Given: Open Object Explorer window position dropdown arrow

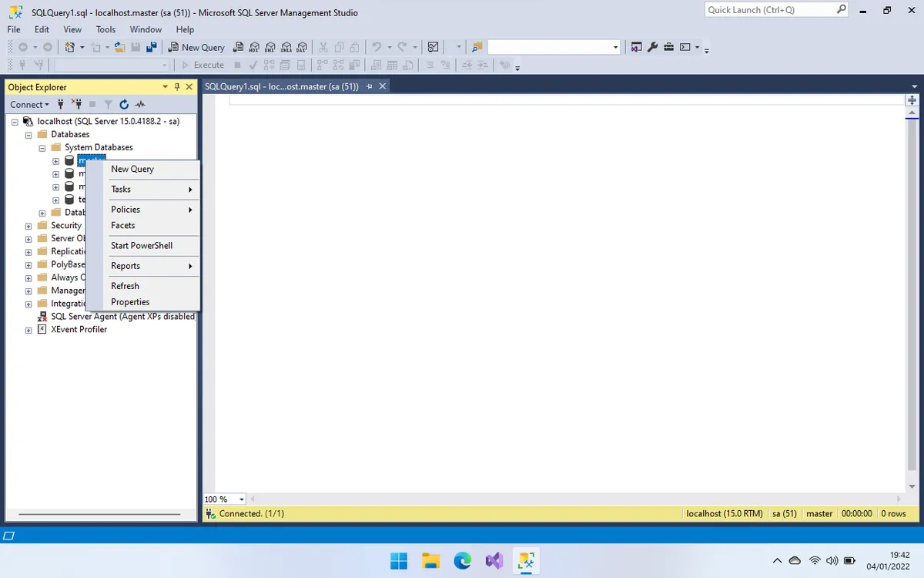Looking at the screenshot, I should tap(165, 87).
